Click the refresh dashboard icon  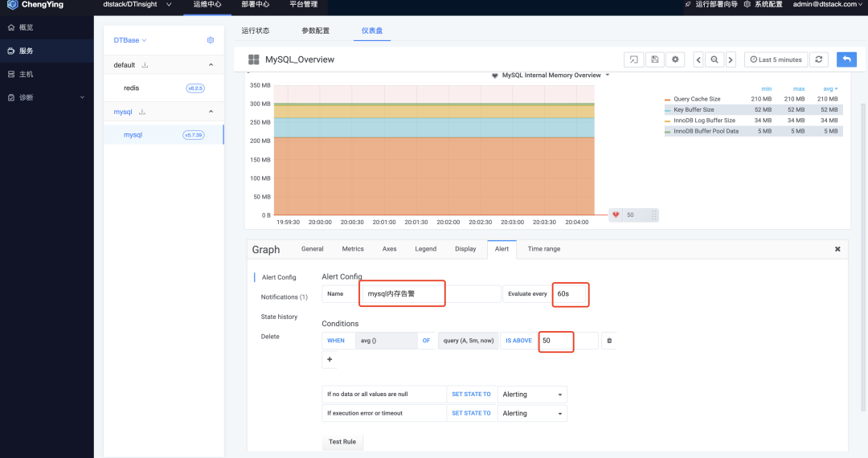(x=819, y=59)
